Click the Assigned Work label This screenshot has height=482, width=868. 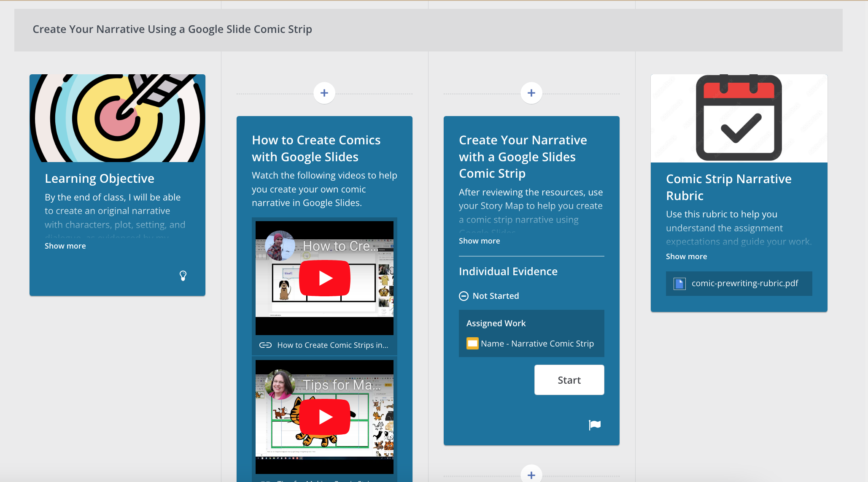(496, 323)
